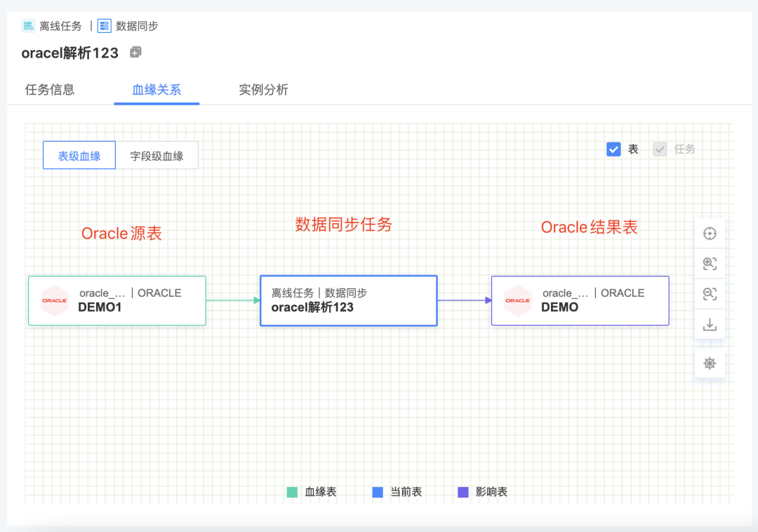Open the helm settings icon below download
The image size is (758, 532).
pyautogui.click(x=710, y=363)
